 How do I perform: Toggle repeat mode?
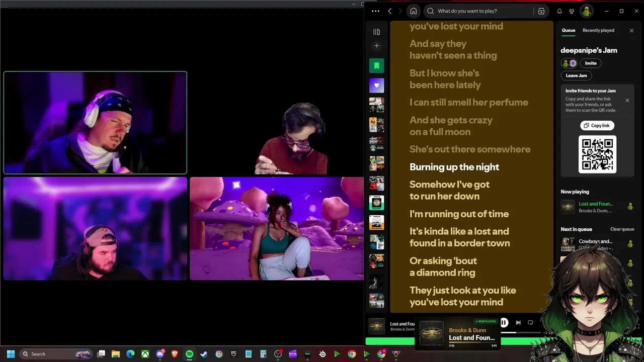[x=530, y=323]
